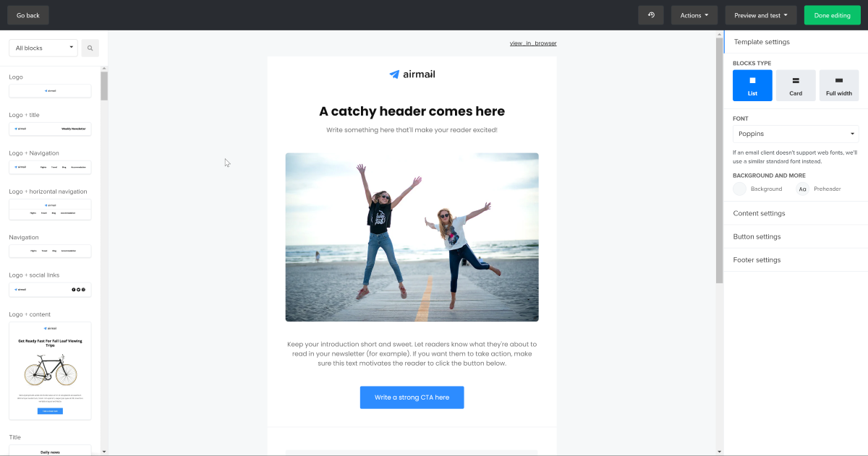
Task: Expand the Actions dropdown menu
Action: [x=694, y=15]
